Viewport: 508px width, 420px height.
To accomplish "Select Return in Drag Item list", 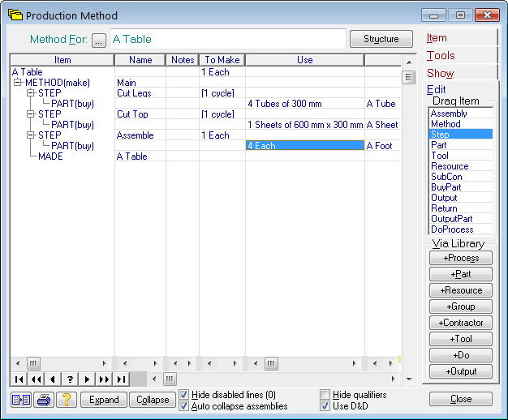I will click(x=461, y=208).
